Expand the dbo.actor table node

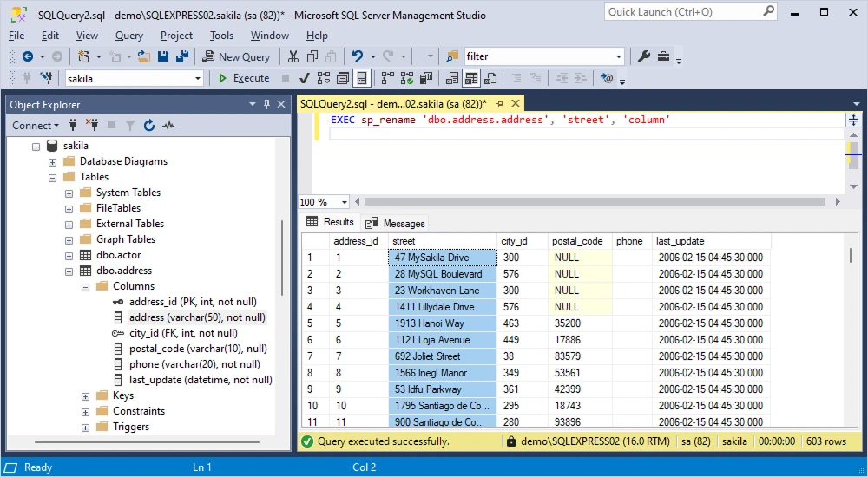pyautogui.click(x=69, y=256)
